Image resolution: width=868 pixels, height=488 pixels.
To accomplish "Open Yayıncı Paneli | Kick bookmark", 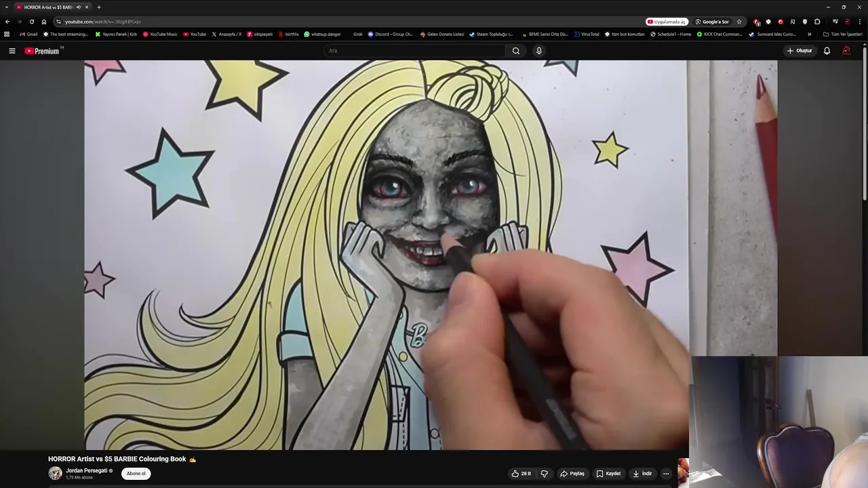I will pos(116,34).
